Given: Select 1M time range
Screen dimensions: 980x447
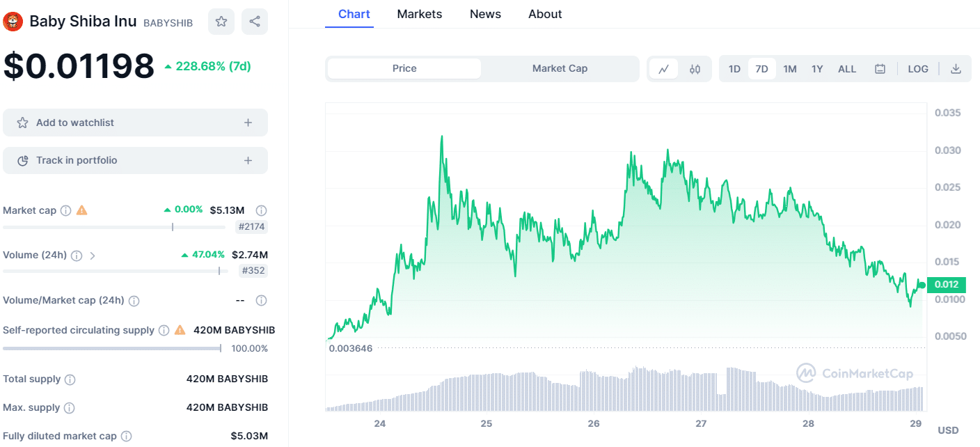Looking at the screenshot, I should coord(790,69).
